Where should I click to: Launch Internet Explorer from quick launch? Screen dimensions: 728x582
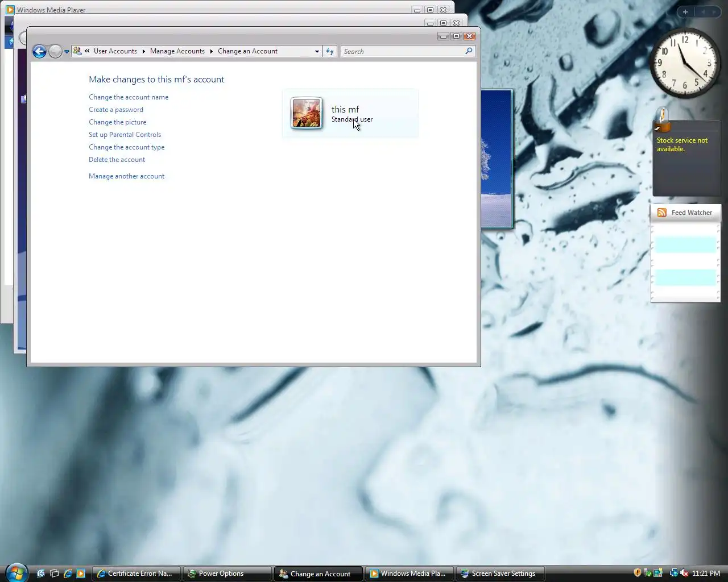click(x=68, y=573)
